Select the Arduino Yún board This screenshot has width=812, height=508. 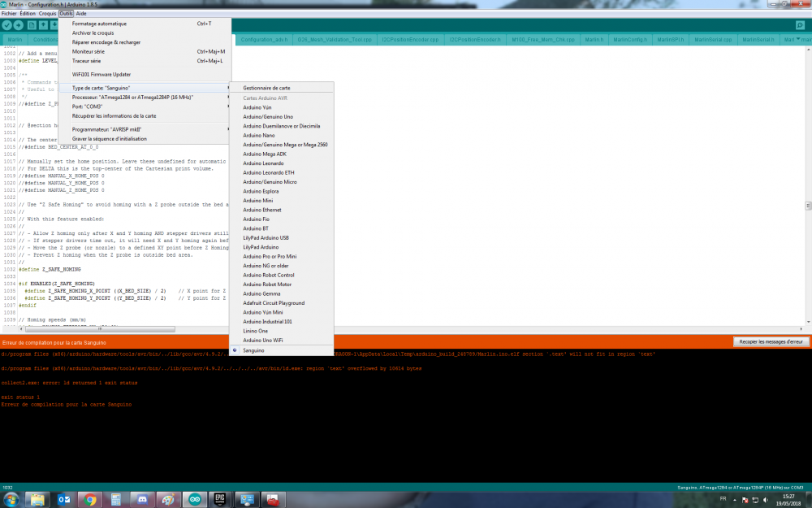(x=281, y=108)
